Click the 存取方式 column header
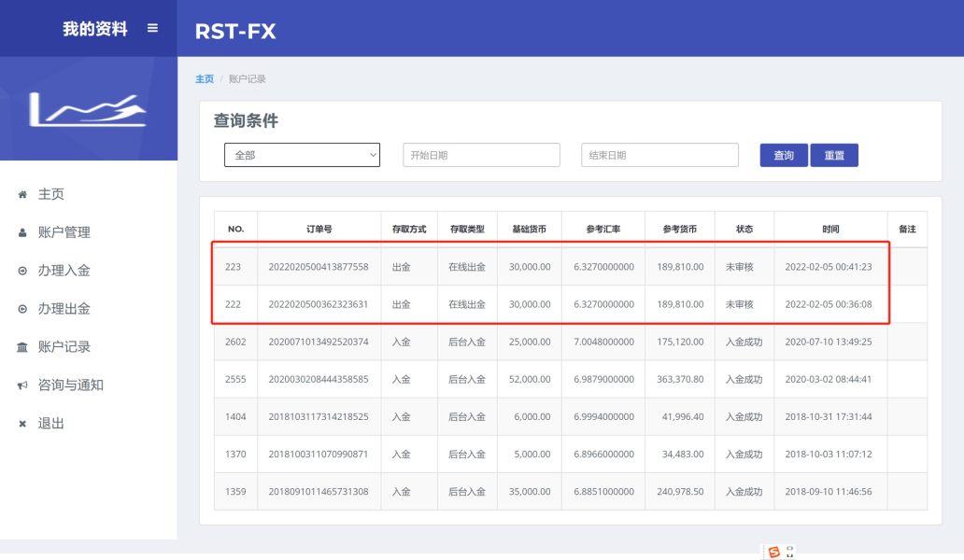 [x=409, y=229]
